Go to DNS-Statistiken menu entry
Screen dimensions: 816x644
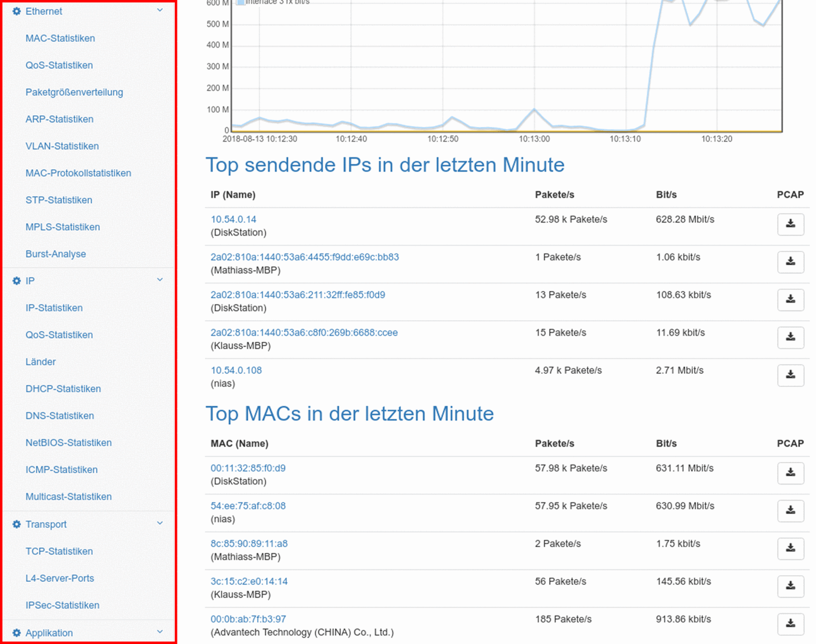click(x=60, y=416)
